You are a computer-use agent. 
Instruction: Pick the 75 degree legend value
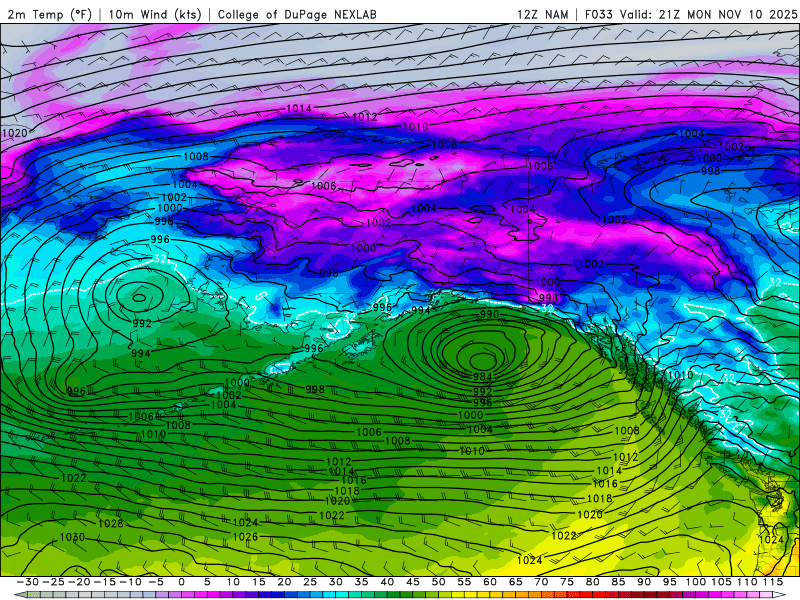(x=566, y=582)
